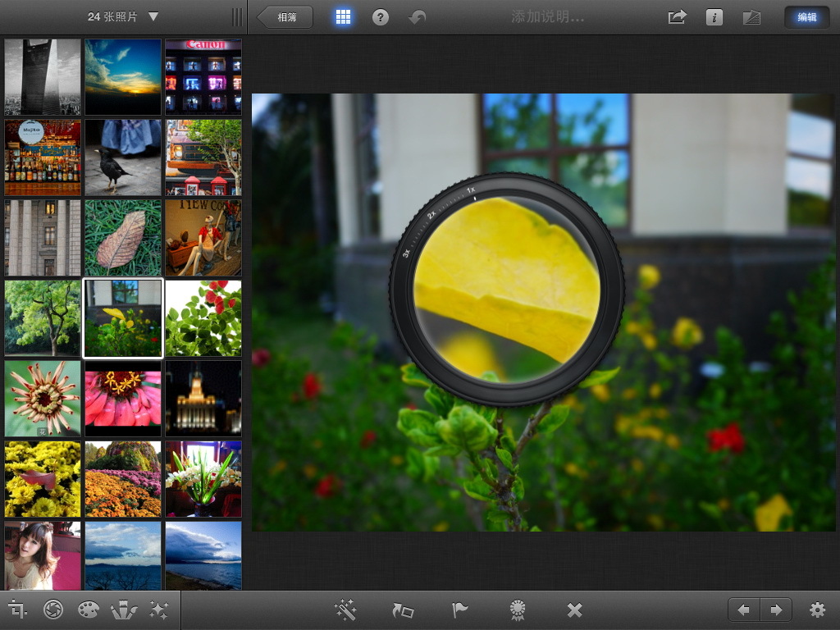Mark the photo as favorite with ribbon
This screenshot has height=630, width=840.
click(517, 609)
